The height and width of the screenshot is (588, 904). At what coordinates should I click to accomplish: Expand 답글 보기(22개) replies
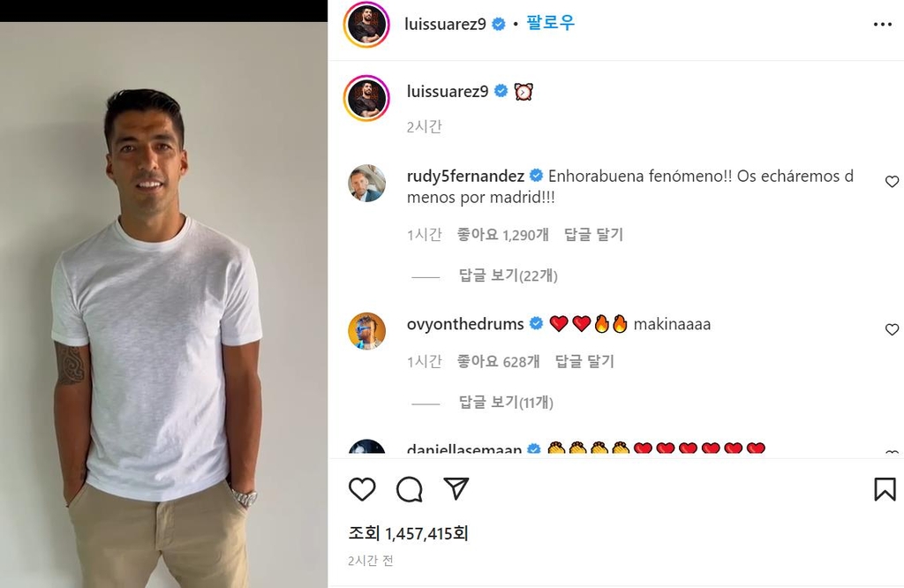pos(508,275)
